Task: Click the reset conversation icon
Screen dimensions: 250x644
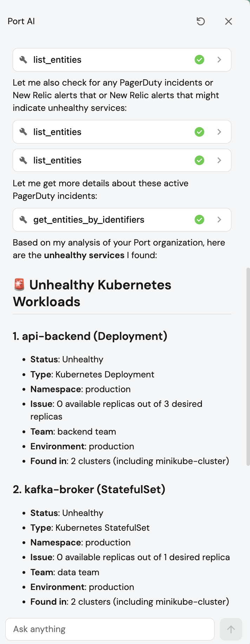Action: tap(200, 21)
